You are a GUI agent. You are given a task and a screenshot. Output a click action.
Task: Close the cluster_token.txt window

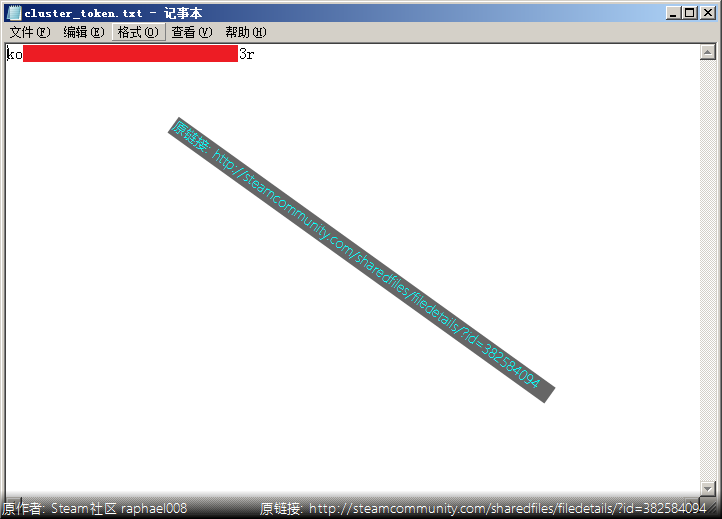click(x=707, y=13)
